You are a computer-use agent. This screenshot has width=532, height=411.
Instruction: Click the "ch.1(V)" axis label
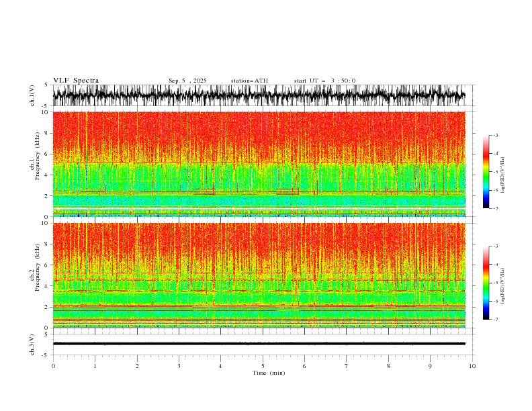[x=32, y=95]
